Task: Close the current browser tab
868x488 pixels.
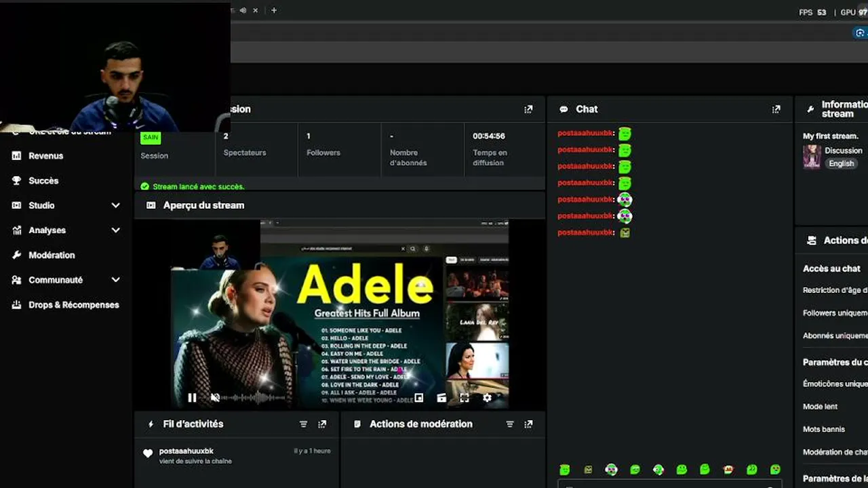Action: 256,10
